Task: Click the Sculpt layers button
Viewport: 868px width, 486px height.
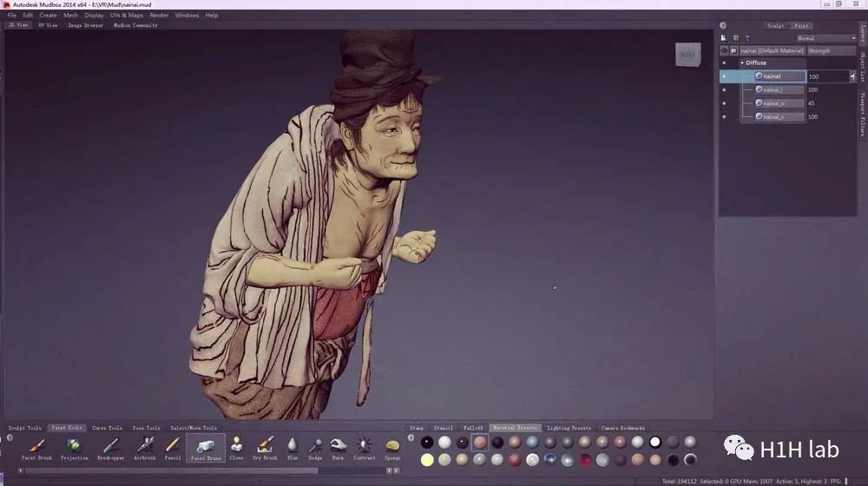Action: coord(775,26)
